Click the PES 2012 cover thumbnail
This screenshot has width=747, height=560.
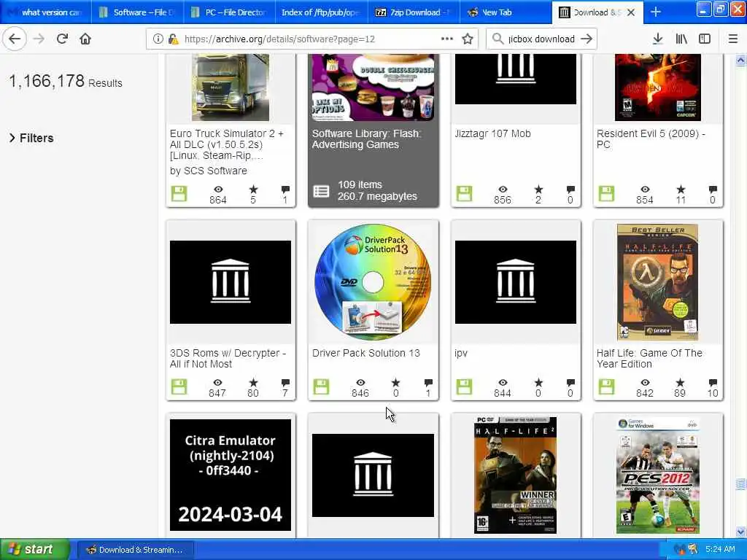[657, 475]
